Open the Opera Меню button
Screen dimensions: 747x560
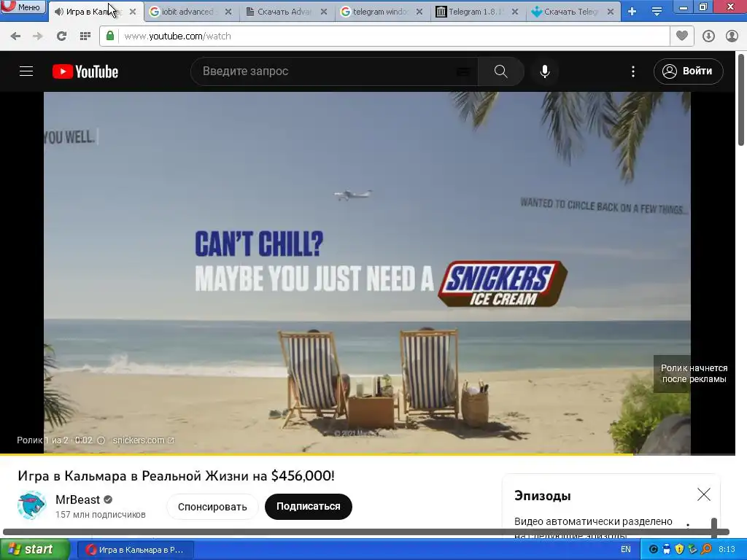(23, 7)
